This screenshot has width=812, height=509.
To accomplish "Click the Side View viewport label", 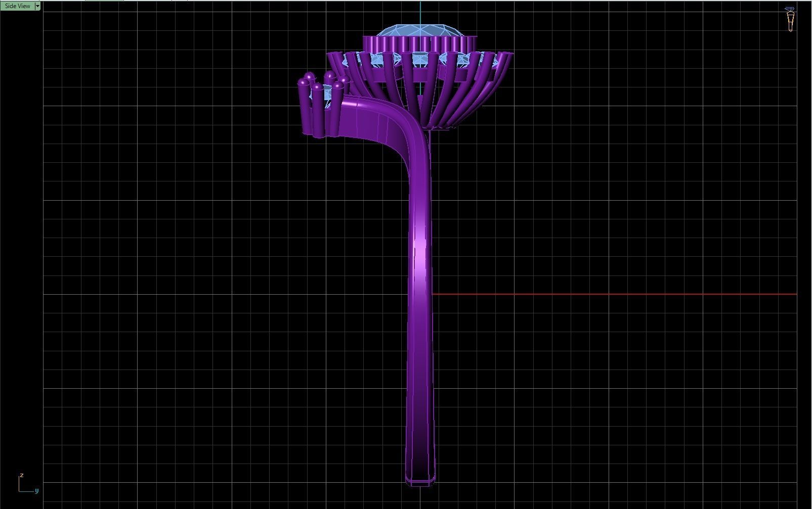I will 17,6.
